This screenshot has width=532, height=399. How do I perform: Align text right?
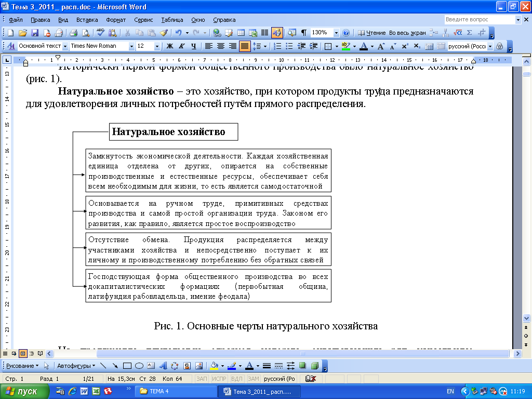point(232,46)
